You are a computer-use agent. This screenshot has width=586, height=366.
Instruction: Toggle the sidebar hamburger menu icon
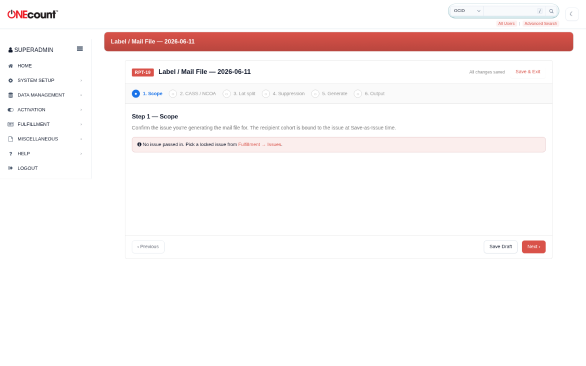80,49
